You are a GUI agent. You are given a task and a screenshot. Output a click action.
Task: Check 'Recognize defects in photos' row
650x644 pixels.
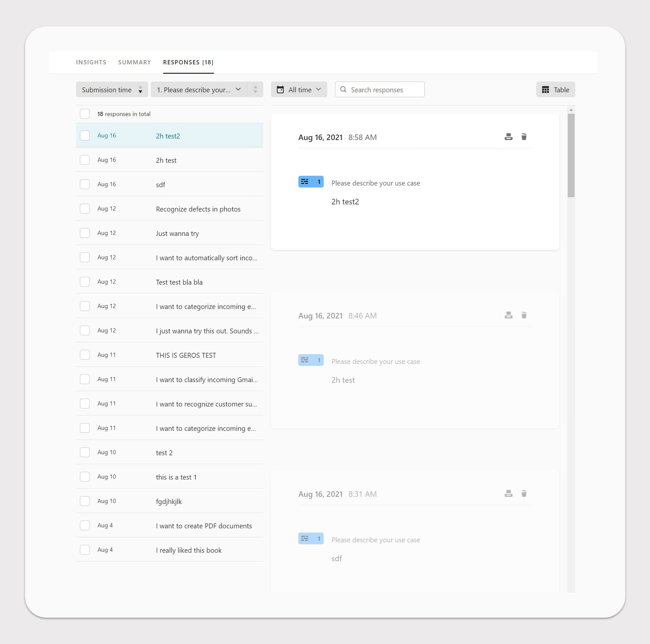tap(85, 209)
